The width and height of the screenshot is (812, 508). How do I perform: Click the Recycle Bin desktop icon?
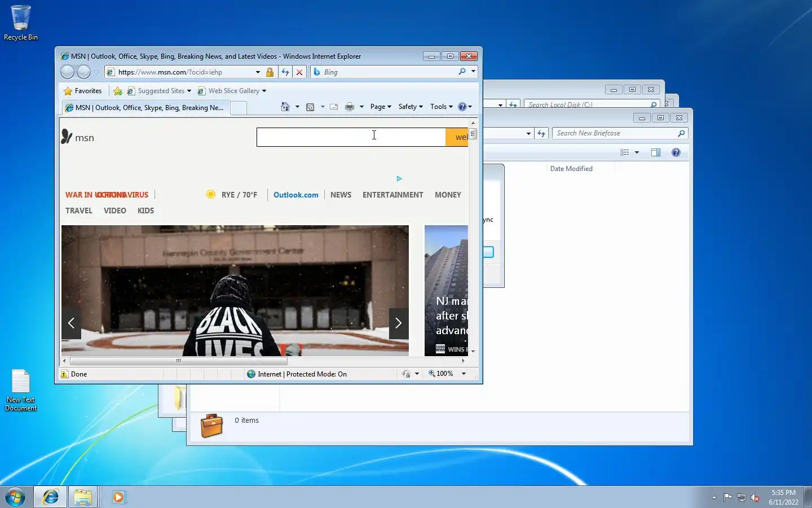click(21, 23)
